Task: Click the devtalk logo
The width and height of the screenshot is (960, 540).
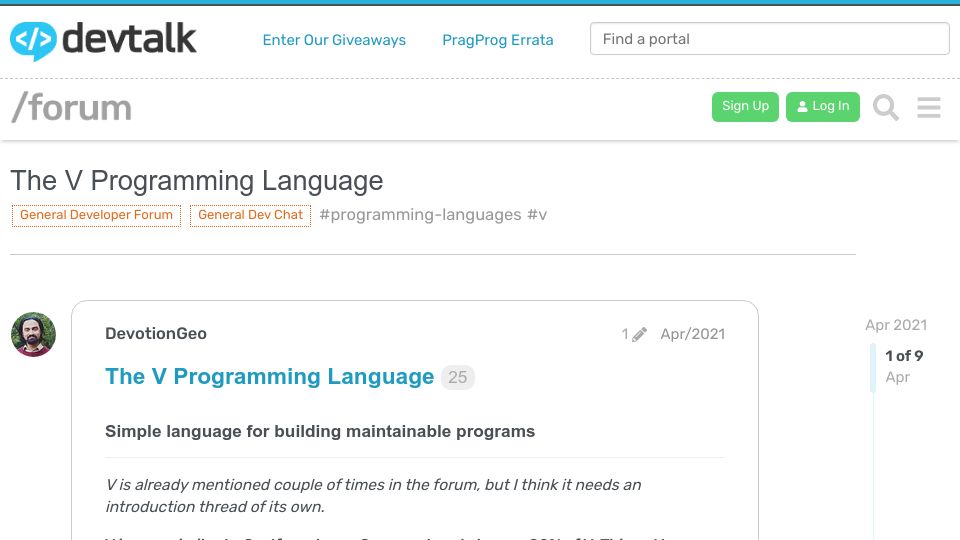Action: [103, 40]
